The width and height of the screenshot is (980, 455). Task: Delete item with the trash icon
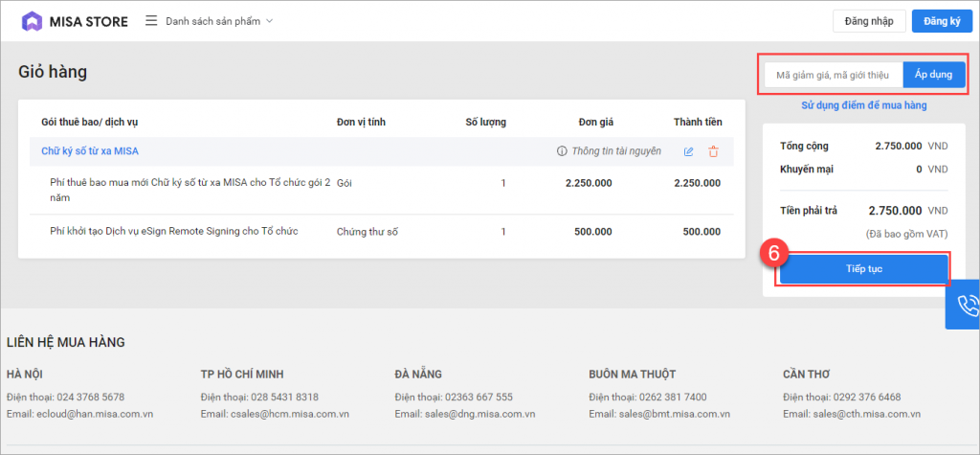coord(713,151)
